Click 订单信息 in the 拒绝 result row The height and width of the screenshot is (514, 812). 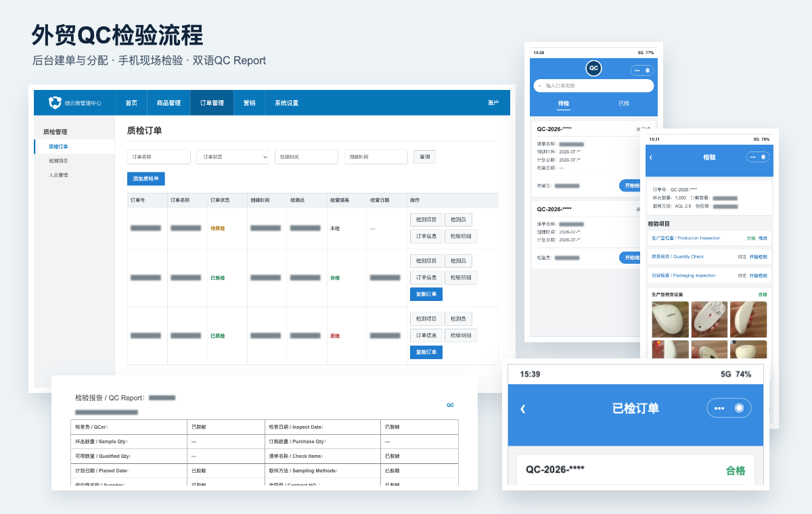[426, 335]
